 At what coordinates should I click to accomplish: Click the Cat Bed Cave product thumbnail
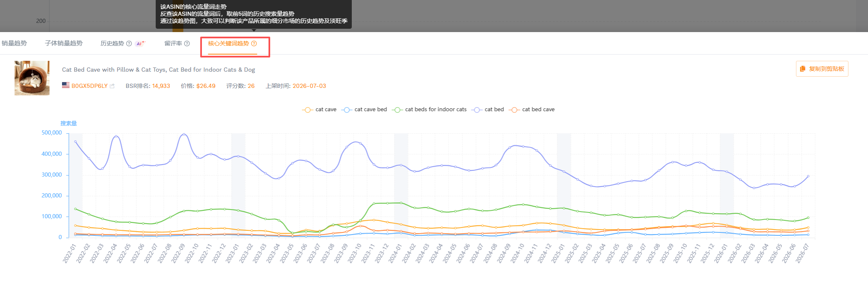32,78
